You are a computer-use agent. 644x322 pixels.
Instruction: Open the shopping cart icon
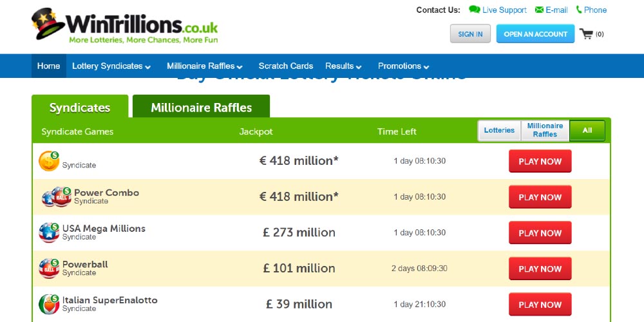[x=586, y=34]
